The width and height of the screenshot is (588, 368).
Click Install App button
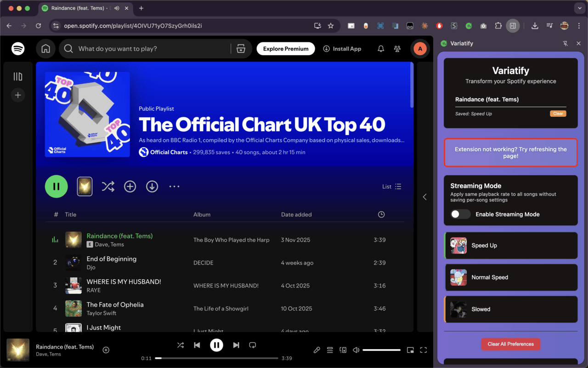point(342,49)
